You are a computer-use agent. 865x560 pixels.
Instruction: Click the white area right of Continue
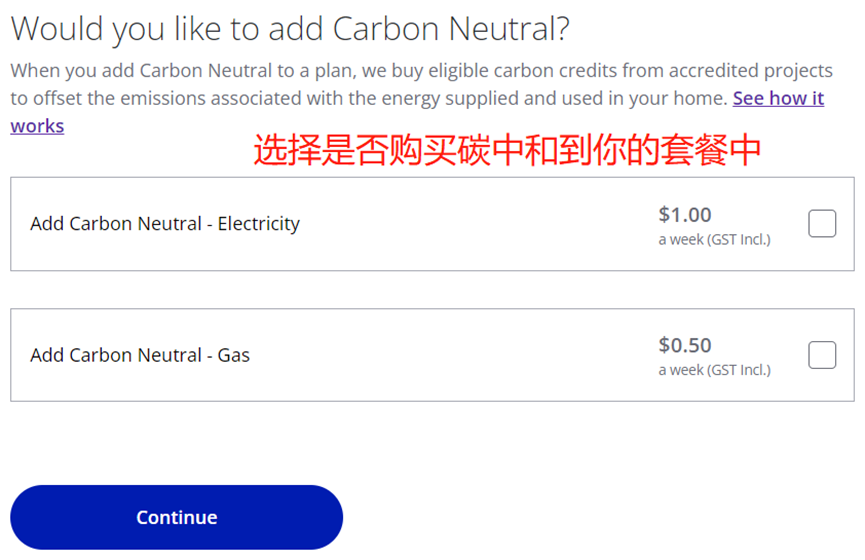click(601, 517)
